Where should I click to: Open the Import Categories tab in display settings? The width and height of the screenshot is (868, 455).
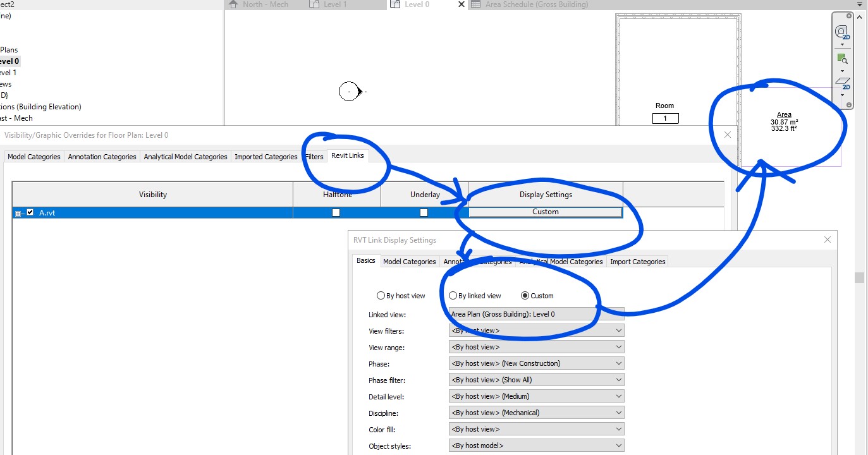(637, 261)
